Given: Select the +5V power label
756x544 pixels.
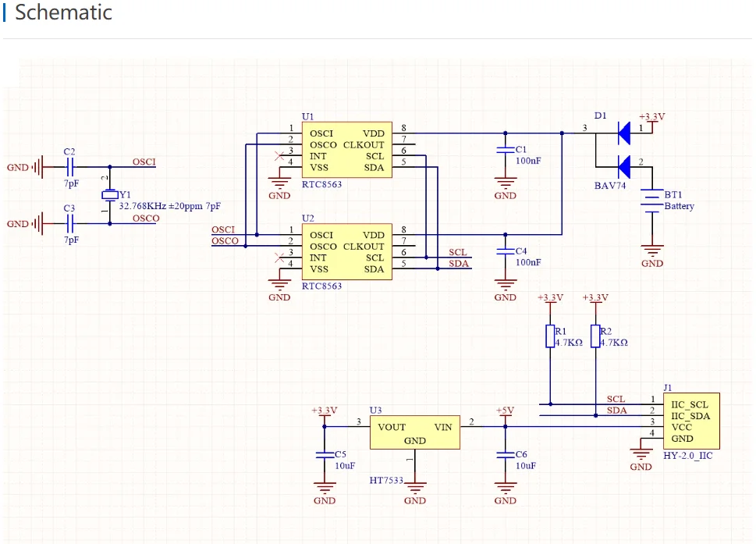Looking at the screenshot, I should click(506, 411).
